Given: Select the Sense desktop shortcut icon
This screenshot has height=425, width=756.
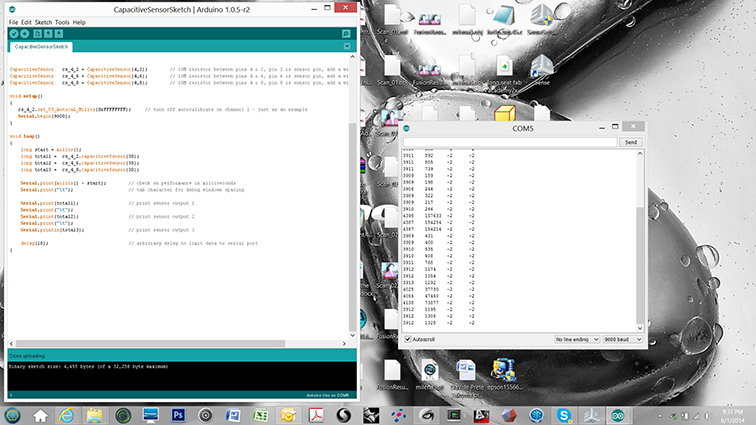Looking at the screenshot, I should 541,70.
